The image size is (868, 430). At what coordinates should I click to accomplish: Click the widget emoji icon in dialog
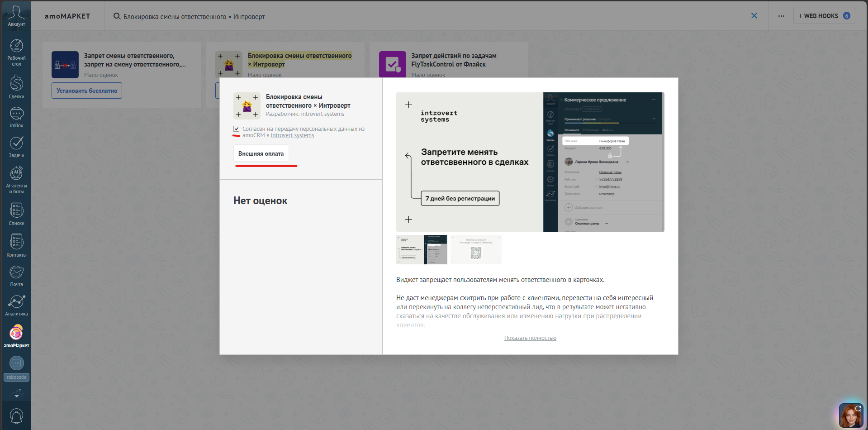[x=247, y=106]
